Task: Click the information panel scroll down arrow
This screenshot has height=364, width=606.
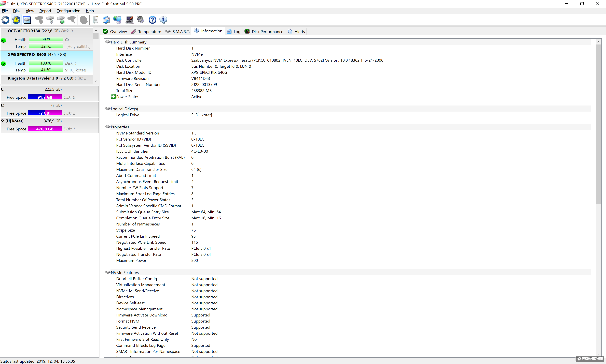Action: pyautogui.click(x=598, y=354)
